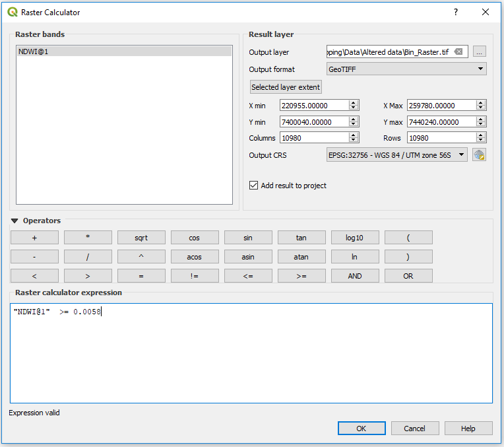Expand the Output CRS combo box
This screenshot has height=447, width=504.
(x=396, y=155)
